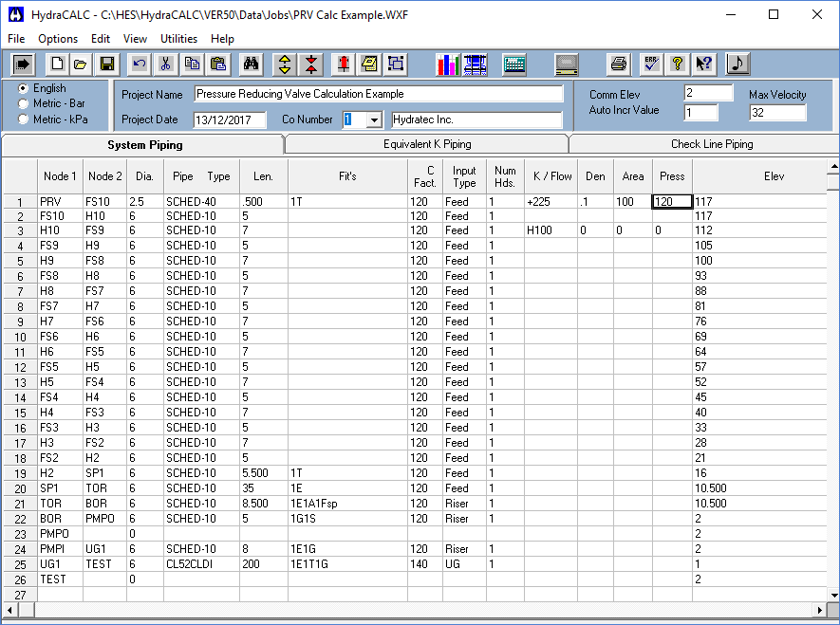
Task: Click the insert row arrows-apart icon
Action: [285, 64]
